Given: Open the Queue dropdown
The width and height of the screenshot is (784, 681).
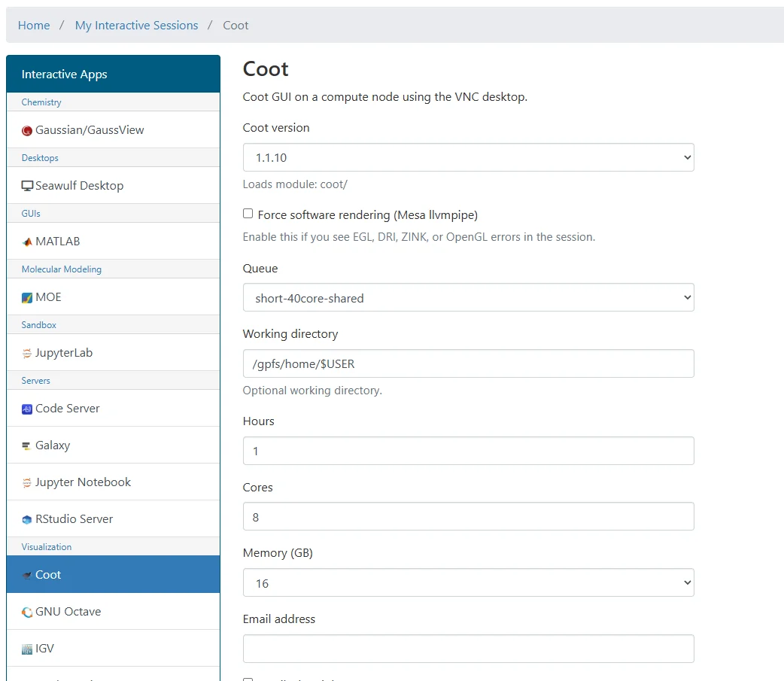Looking at the screenshot, I should [469, 297].
